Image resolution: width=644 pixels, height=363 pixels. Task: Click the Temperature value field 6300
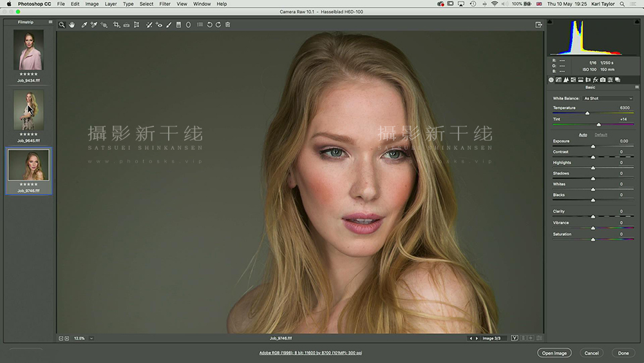click(624, 108)
